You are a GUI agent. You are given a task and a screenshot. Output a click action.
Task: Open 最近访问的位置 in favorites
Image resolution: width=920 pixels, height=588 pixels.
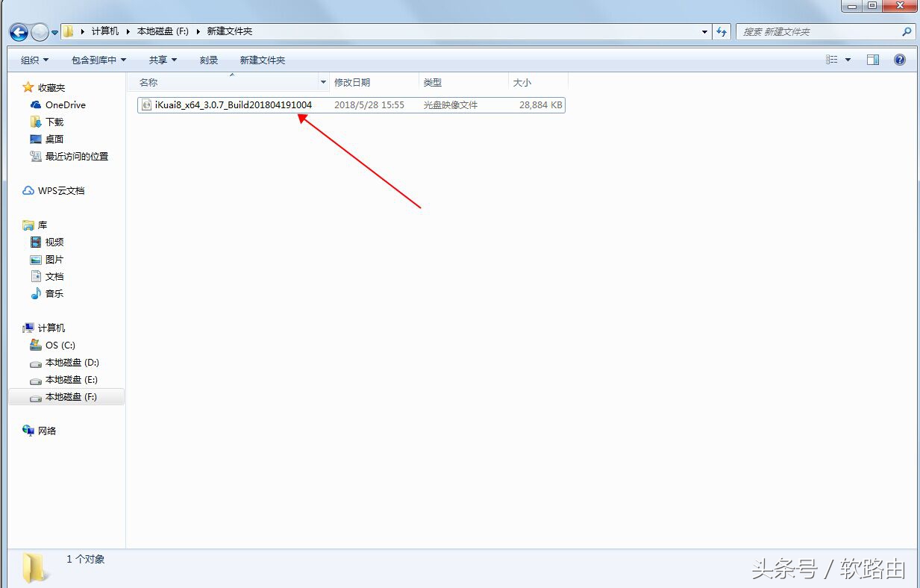[77, 156]
